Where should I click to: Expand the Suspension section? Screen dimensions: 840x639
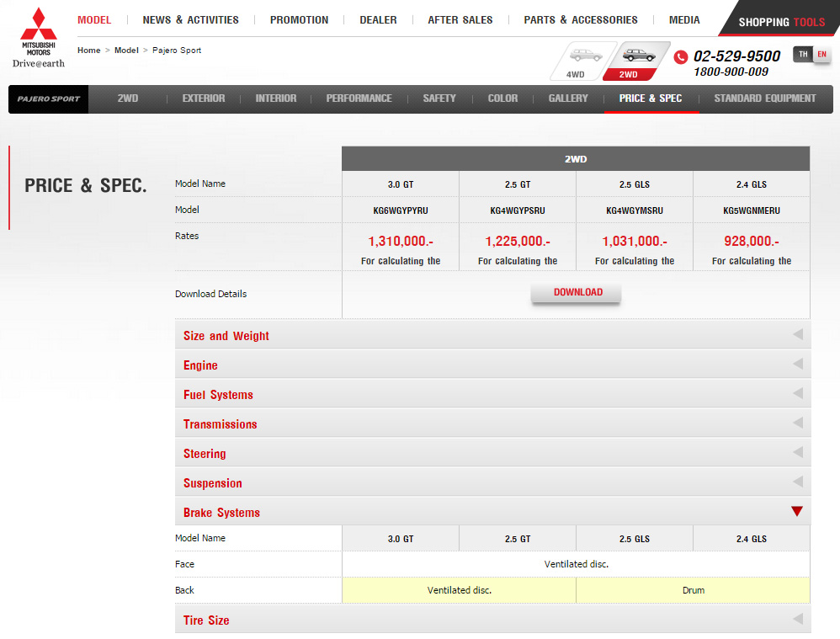tap(492, 483)
